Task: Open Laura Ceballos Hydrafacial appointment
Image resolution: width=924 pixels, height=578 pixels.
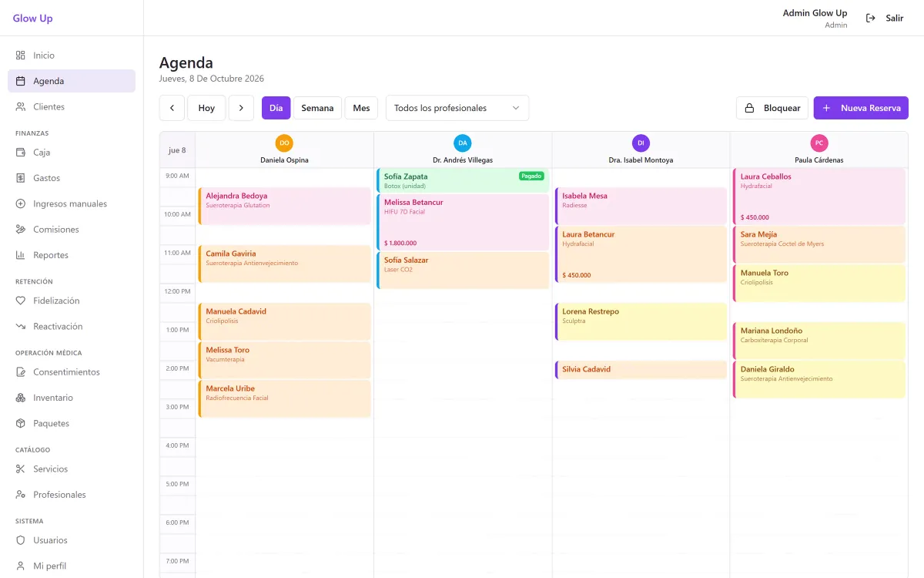Action: click(819, 197)
